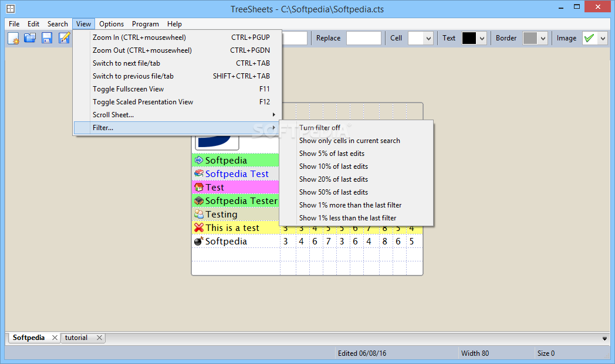Viewport: 615px width, 364px height.
Task: Click the icon beside Softpedia Tester
Action: [199, 200]
